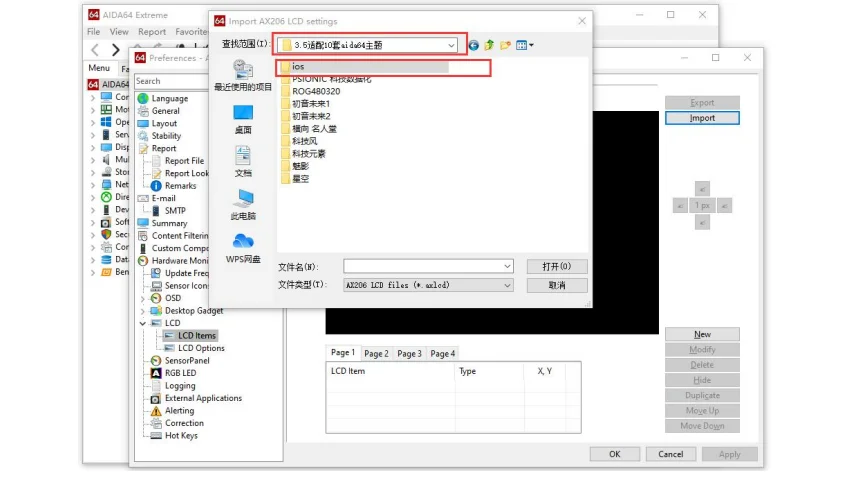Select LCD Options in preferences tree
Image resolution: width=859 pixels, height=495 pixels.
point(201,348)
